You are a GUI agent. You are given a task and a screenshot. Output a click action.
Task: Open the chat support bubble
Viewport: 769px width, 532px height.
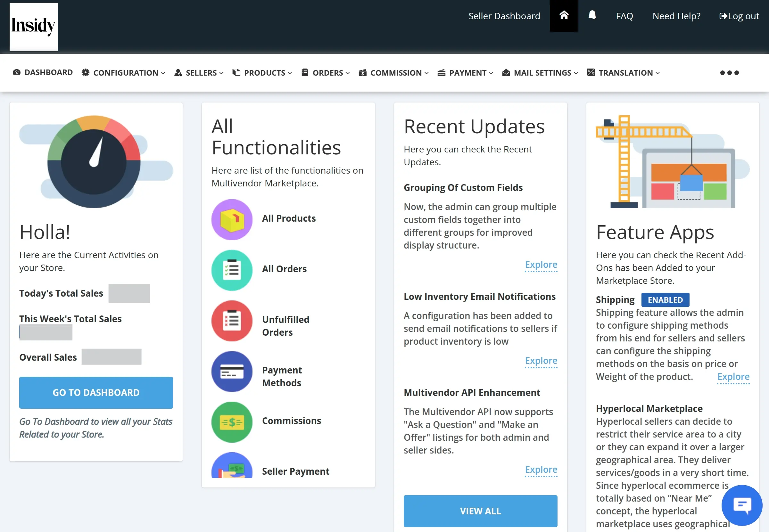742,505
